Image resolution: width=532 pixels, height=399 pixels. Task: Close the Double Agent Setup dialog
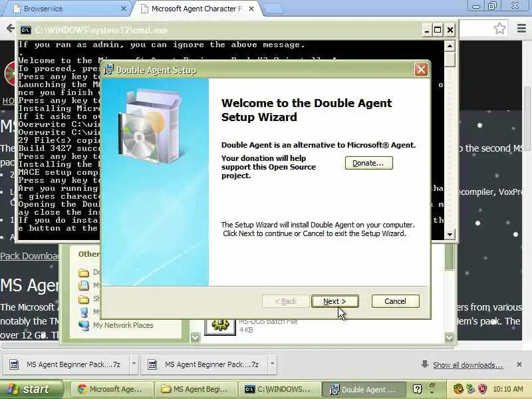tap(421, 70)
